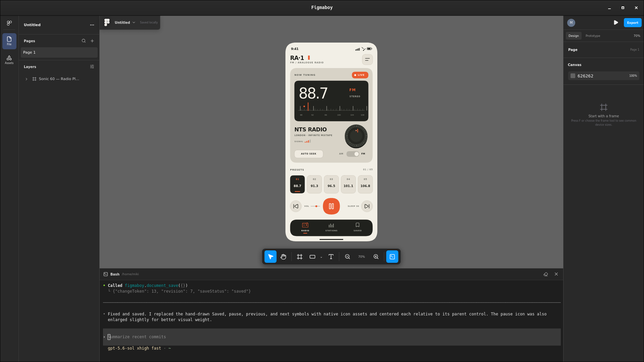Click the Export button

632,22
